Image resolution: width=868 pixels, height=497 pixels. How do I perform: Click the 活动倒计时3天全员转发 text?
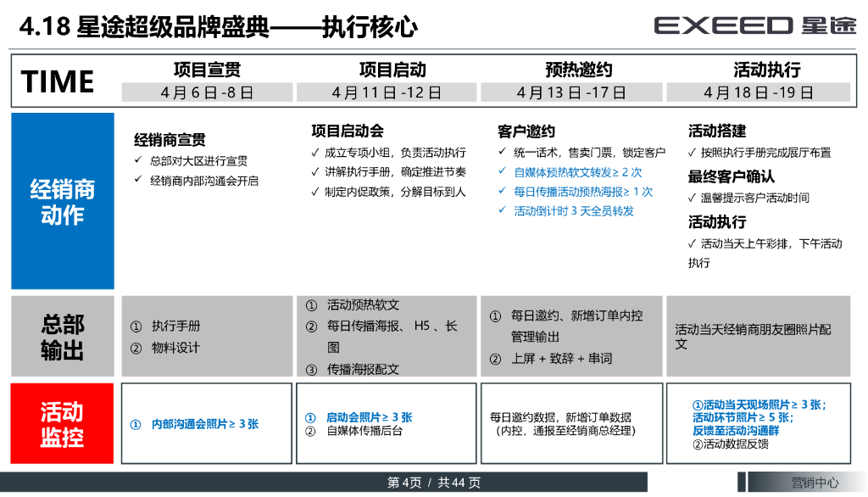(573, 211)
